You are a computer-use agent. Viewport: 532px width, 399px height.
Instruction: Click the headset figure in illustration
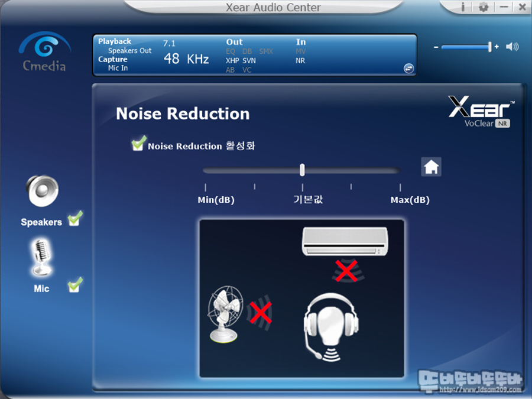pyautogui.click(x=331, y=326)
